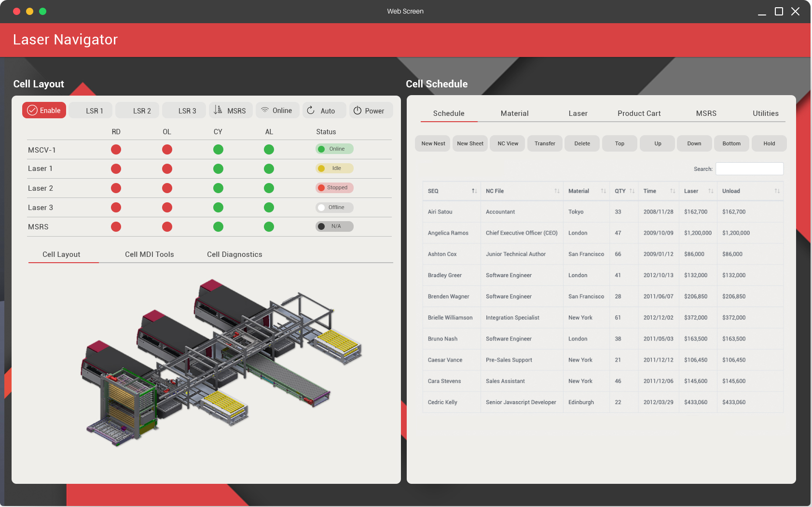Click the MSRS row AL green indicator
Image resolution: width=812 pixels, height=507 pixels.
[269, 227]
